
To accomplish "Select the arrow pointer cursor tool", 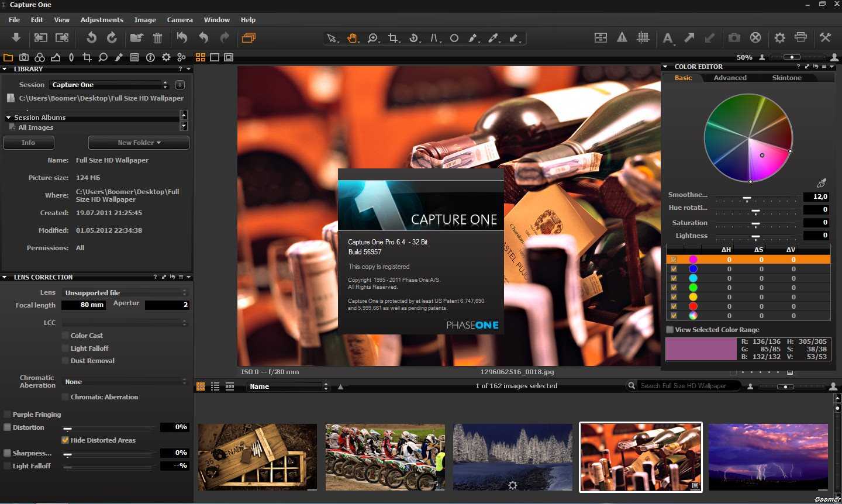I will (x=332, y=39).
